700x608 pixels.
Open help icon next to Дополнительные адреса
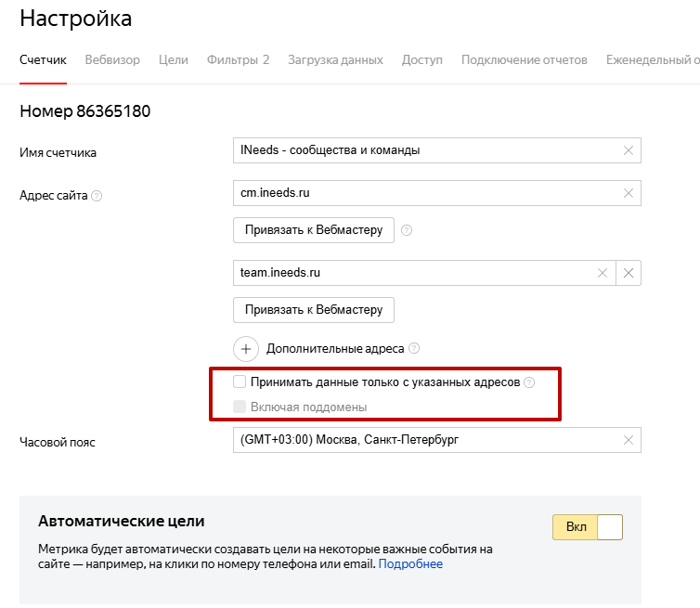click(x=414, y=349)
